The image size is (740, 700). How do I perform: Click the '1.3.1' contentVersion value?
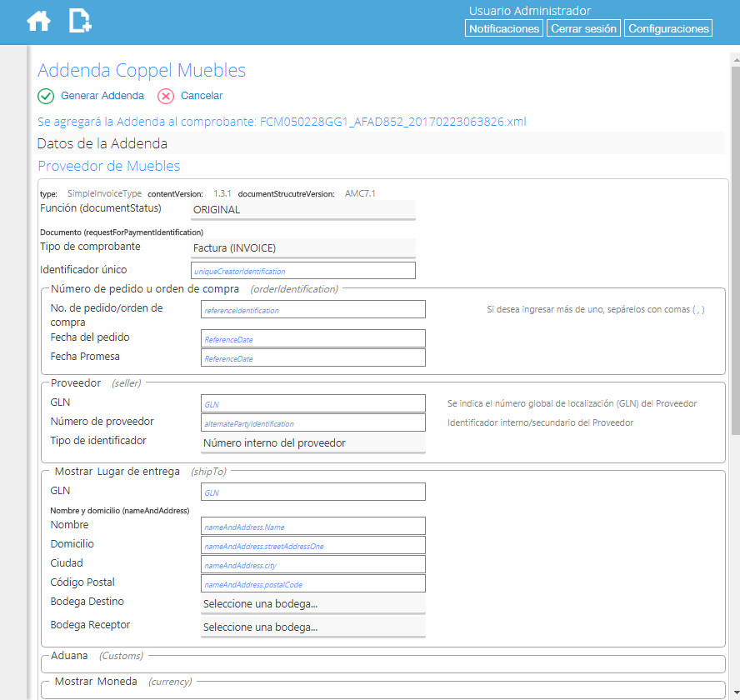click(x=222, y=193)
